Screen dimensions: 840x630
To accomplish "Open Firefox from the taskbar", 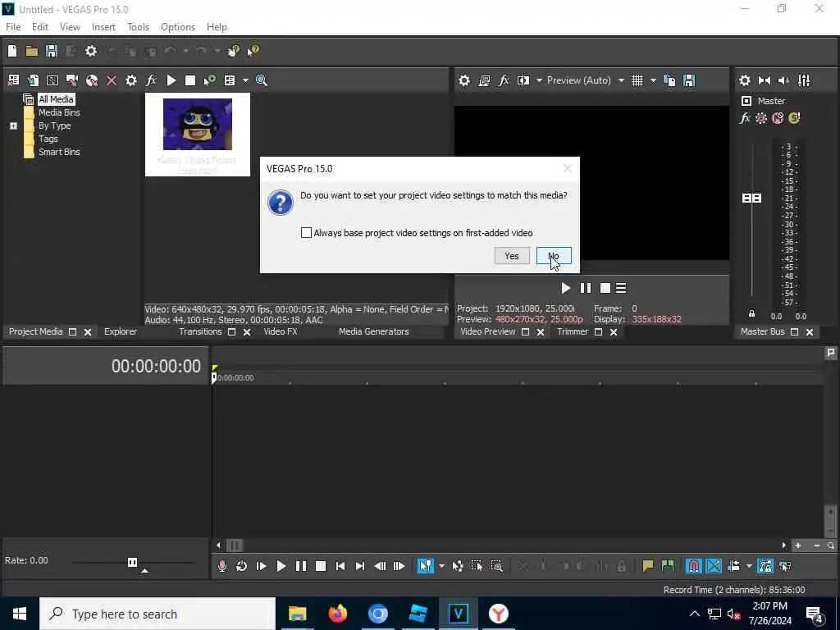I will [x=337, y=614].
